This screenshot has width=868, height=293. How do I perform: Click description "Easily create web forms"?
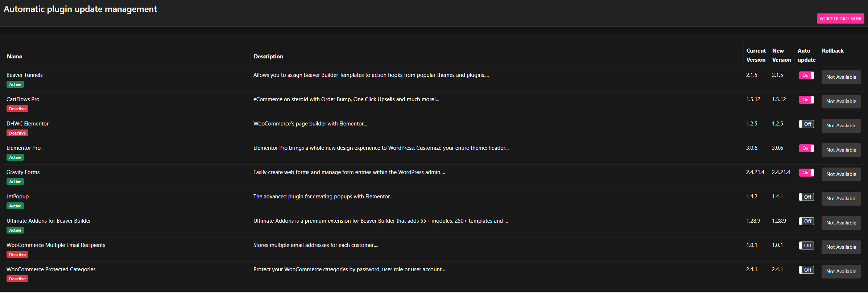point(349,172)
